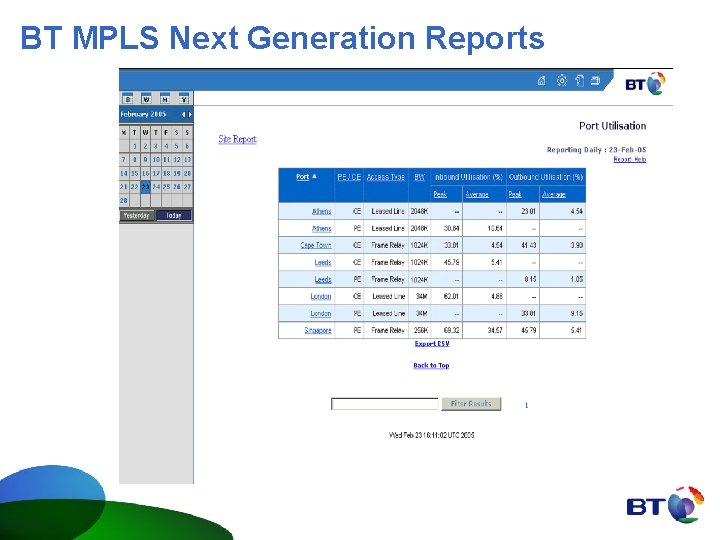
Task: Go to the previous month arrow
Action: pyautogui.click(x=183, y=114)
